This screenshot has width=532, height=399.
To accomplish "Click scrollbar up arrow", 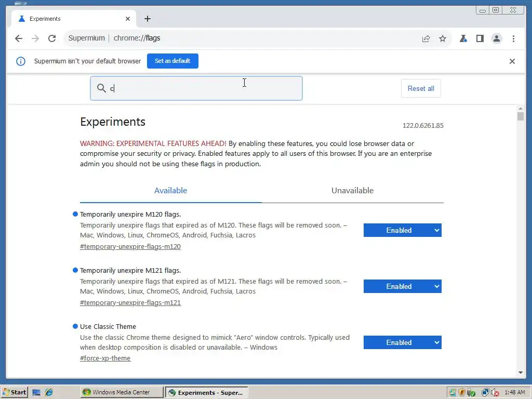I will tap(521, 109).
